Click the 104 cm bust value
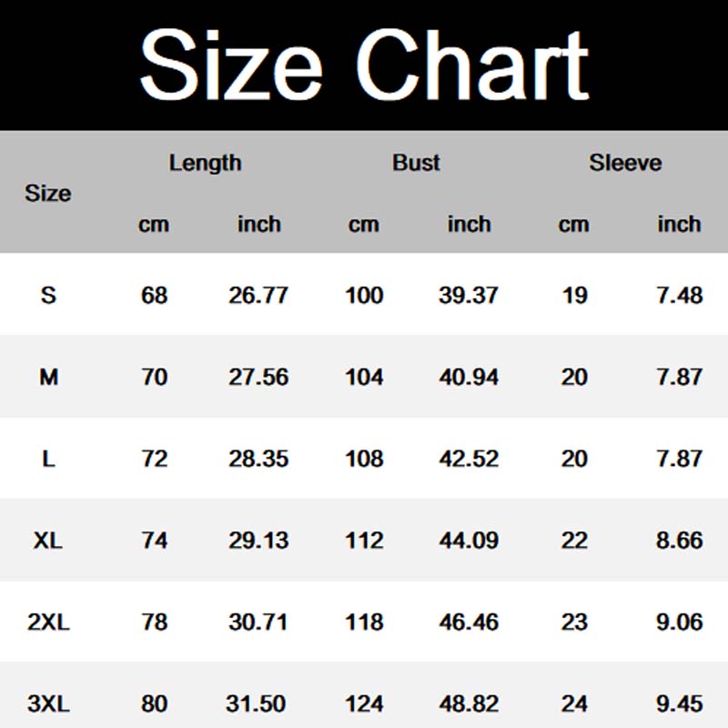Image resolution: width=728 pixels, height=728 pixels. point(364,377)
